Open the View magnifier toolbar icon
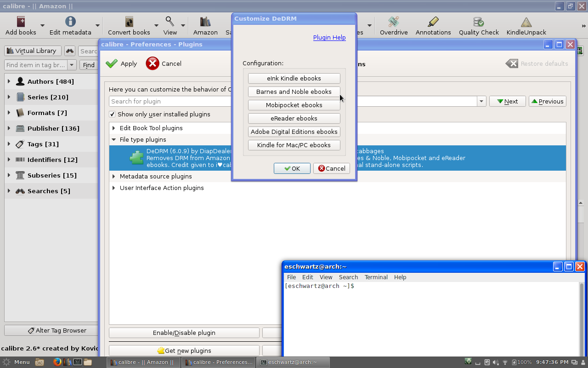Image resolution: width=588 pixels, height=368 pixels. click(x=170, y=22)
